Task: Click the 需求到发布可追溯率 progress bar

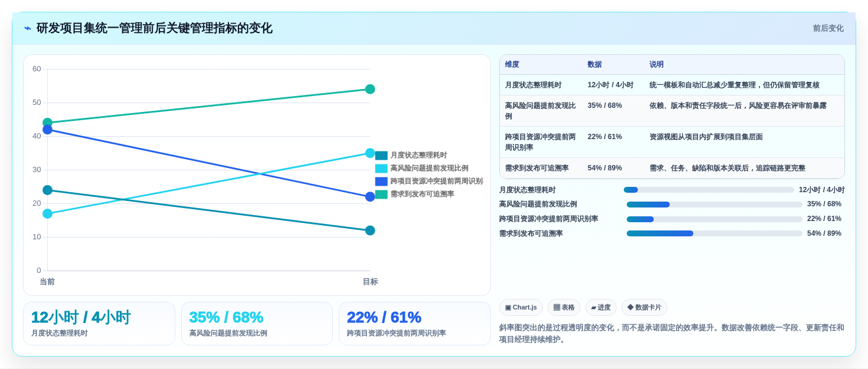Action: [x=715, y=233]
